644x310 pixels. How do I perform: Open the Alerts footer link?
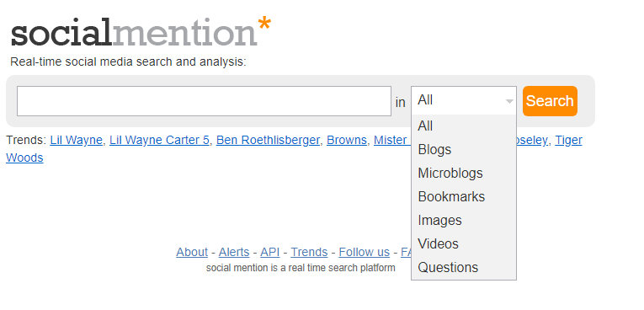pos(234,252)
